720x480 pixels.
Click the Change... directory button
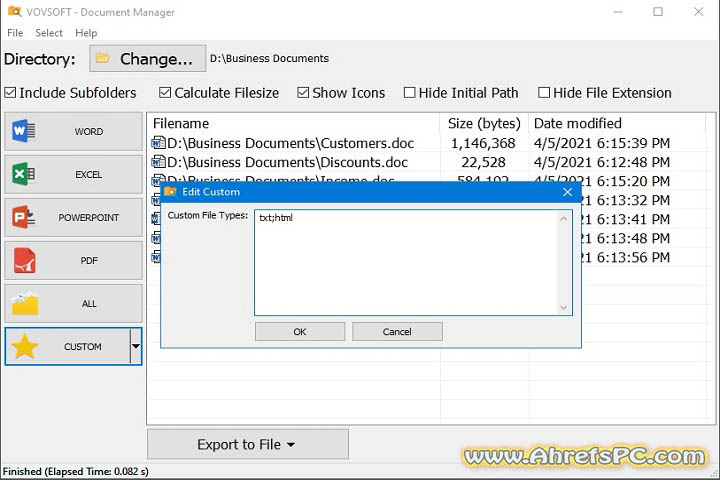147,58
